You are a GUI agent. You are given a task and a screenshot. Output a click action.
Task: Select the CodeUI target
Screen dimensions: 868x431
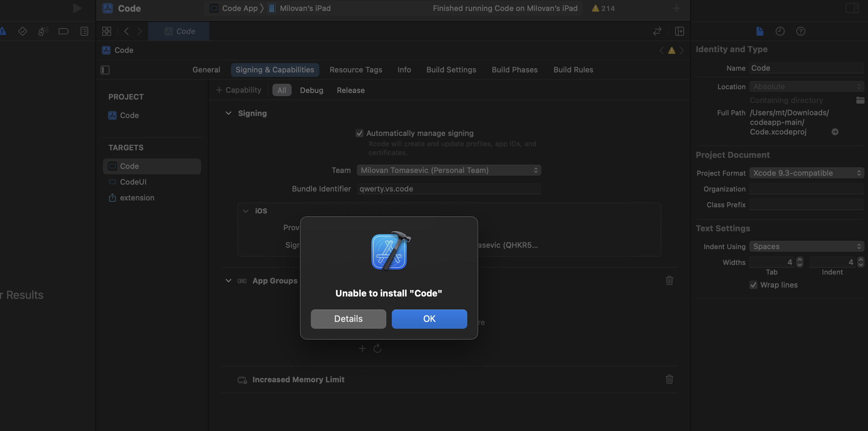pos(152,182)
